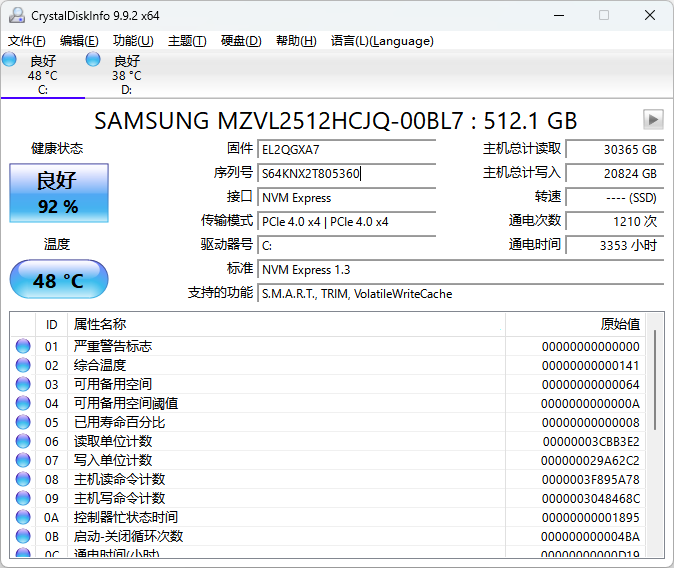
Task: Click the 温度 label above temperature
Action: point(57,244)
